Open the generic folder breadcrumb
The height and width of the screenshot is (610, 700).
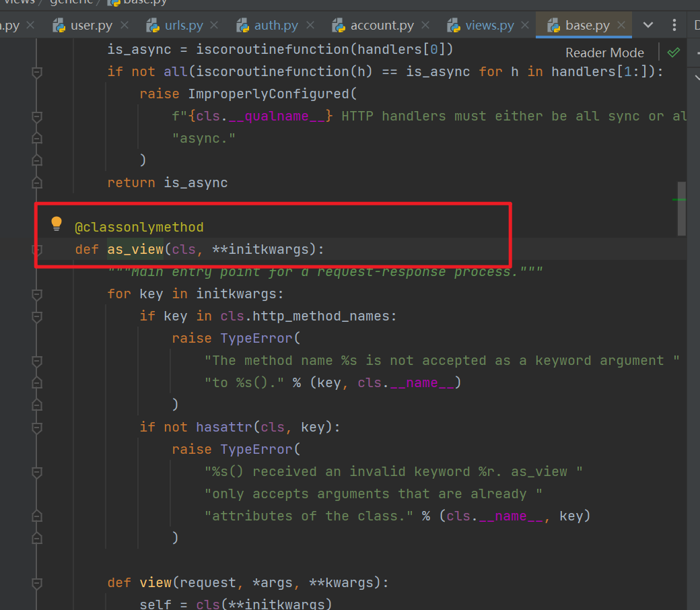(71, 3)
